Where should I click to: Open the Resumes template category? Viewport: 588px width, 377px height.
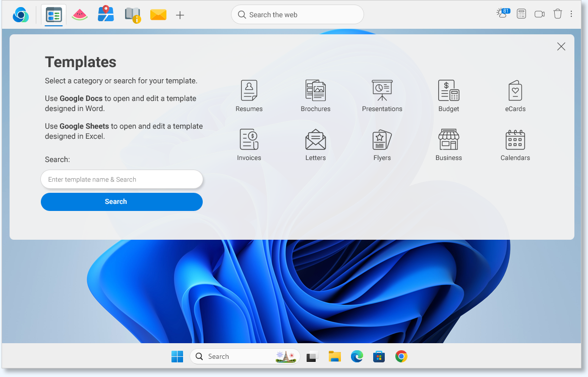tap(249, 95)
